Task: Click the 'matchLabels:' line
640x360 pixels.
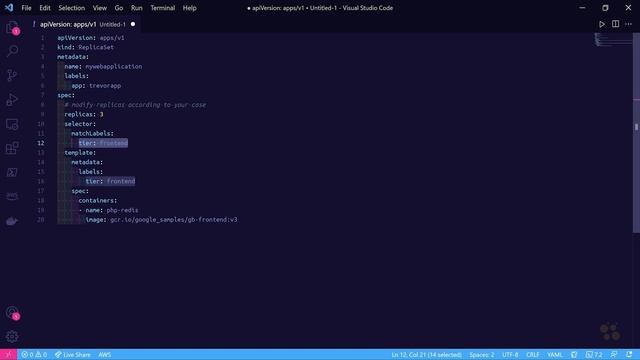Action: click(x=92, y=133)
